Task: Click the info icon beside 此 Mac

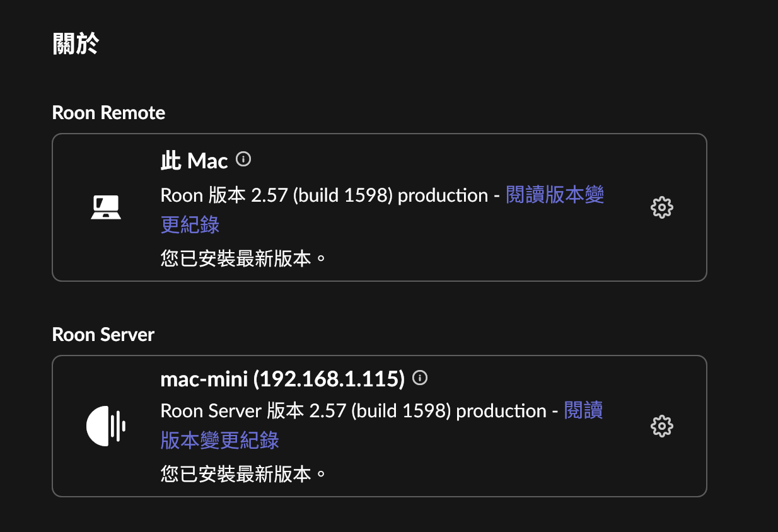Action: (x=243, y=159)
